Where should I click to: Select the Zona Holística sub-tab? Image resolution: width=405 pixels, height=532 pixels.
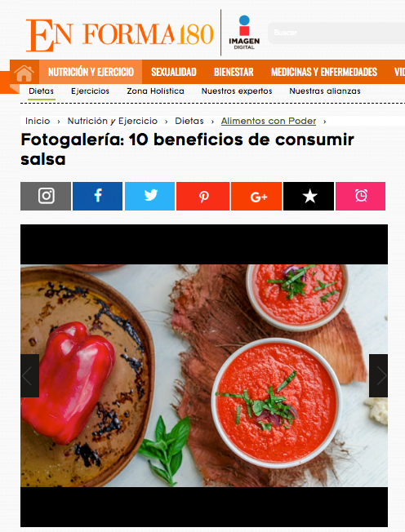point(155,91)
